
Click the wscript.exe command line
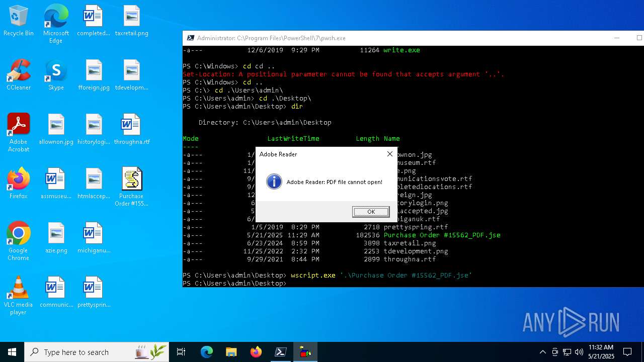(x=327, y=275)
